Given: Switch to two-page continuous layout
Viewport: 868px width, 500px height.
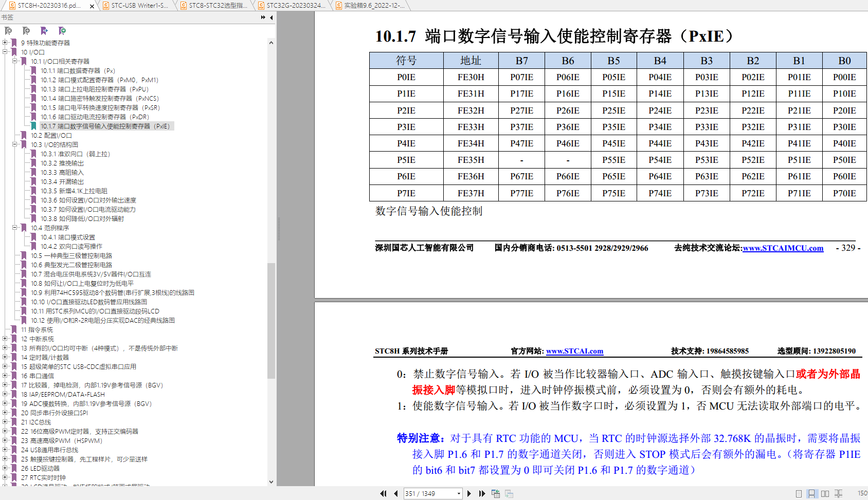Looking at the screenshot, I should pyautogui.click(x=838, y=493).
